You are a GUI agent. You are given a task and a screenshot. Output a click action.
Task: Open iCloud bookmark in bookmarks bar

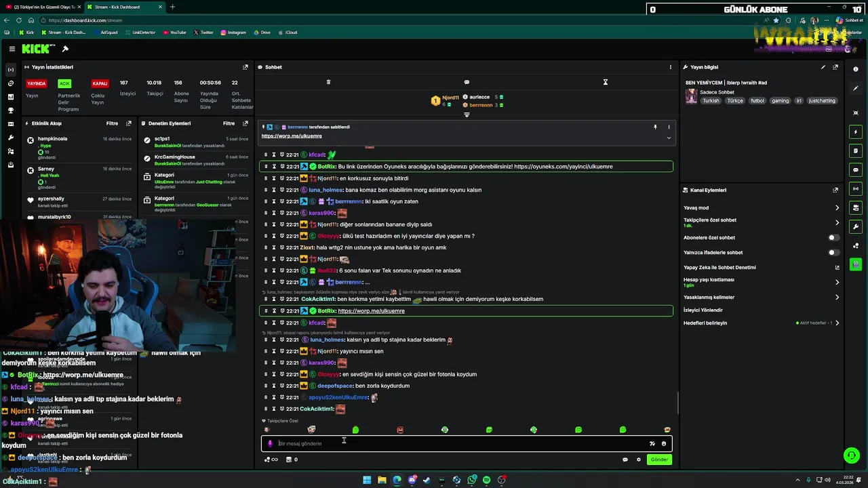pos(288,33)
